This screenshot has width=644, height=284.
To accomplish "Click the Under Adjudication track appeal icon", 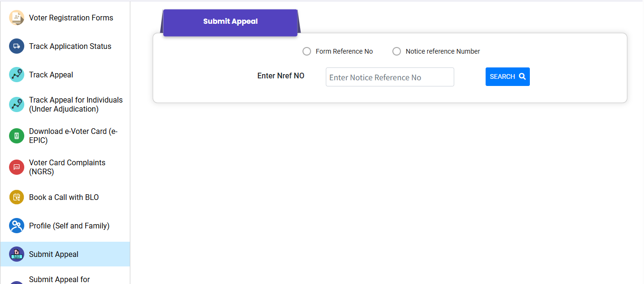I will click(x=17, y=104).
